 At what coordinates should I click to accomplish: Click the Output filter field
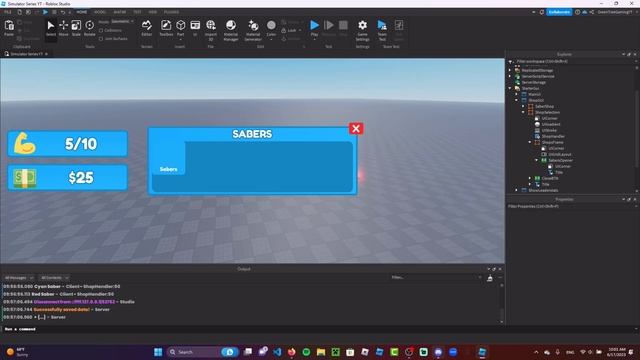pyautogui.click(x=436, y=278)
